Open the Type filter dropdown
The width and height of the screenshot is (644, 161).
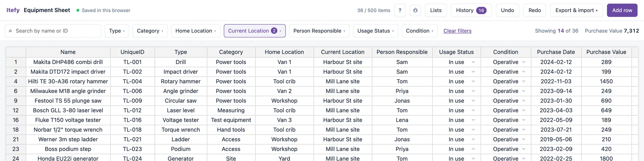pos(117,31)
